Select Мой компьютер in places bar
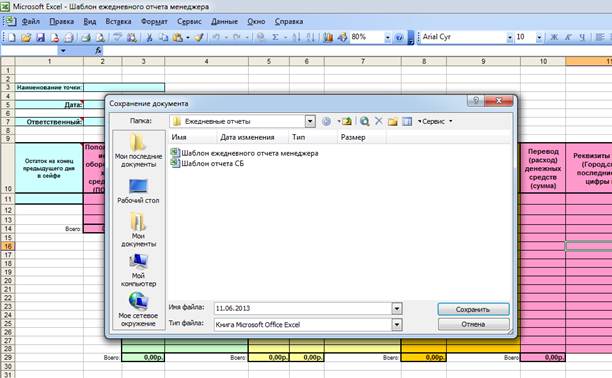The height and width of the screenshot is (378, 612). click(138, 270)
